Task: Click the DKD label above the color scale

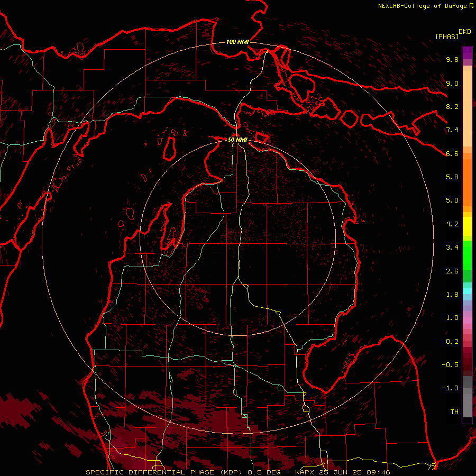Action: coord(464,32)
